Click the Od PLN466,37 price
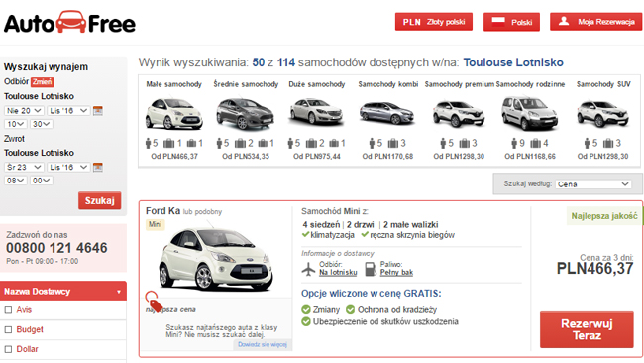644x363 pixels. tap(174, 157)
